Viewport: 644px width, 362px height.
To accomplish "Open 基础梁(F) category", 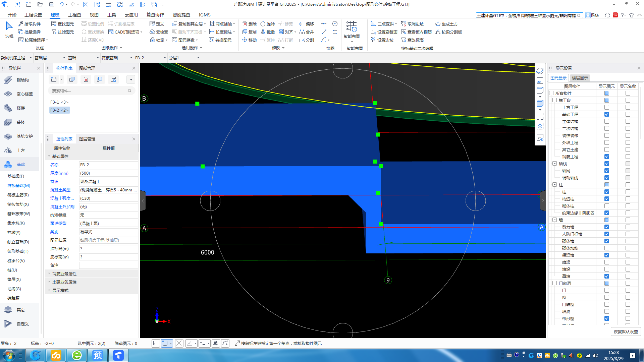I will tap(16, 176).
